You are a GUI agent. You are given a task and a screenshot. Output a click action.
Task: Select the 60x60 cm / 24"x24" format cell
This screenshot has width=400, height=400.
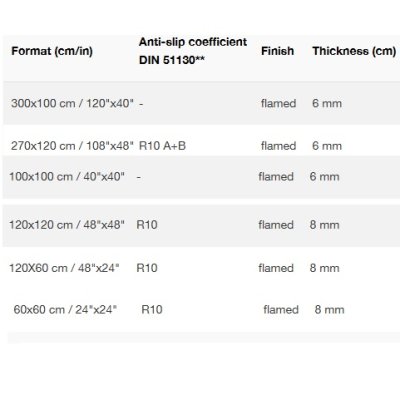coord(65,310)
